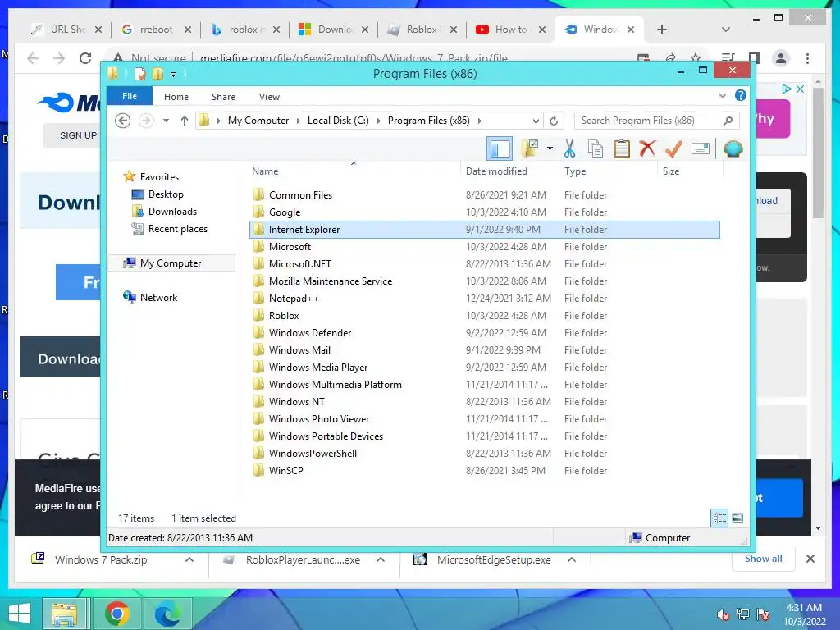
Task: Click Show all downloads in Chrome
Action: [764, 559]
